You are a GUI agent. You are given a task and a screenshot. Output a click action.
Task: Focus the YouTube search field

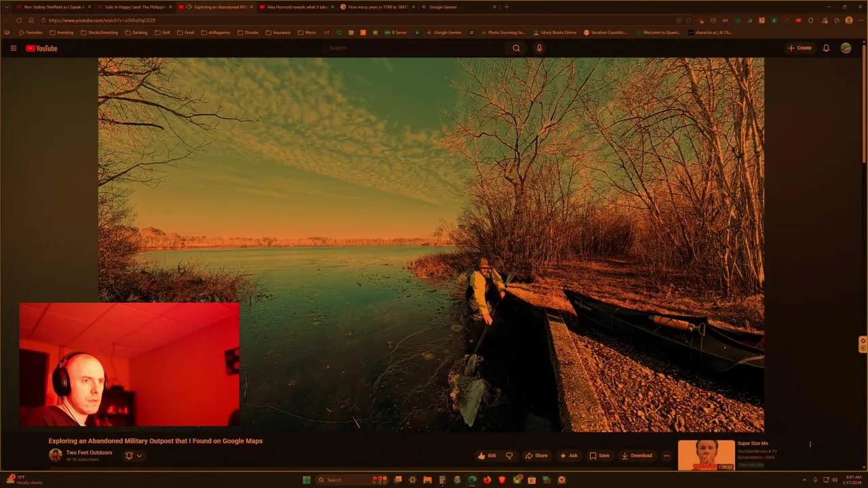[x=415, y=48]
